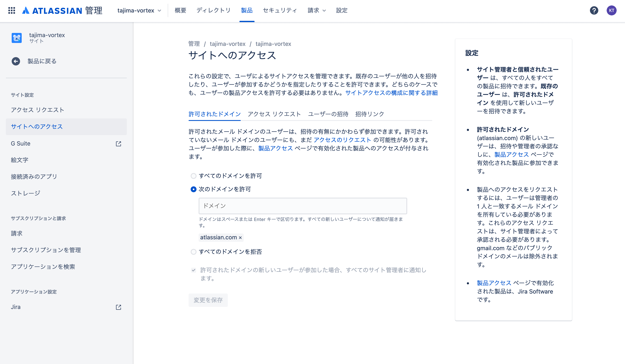Click the アプリケーション設定 section label
The width and height of the screenshot is (625, 364).
click(x=34, y=292)
